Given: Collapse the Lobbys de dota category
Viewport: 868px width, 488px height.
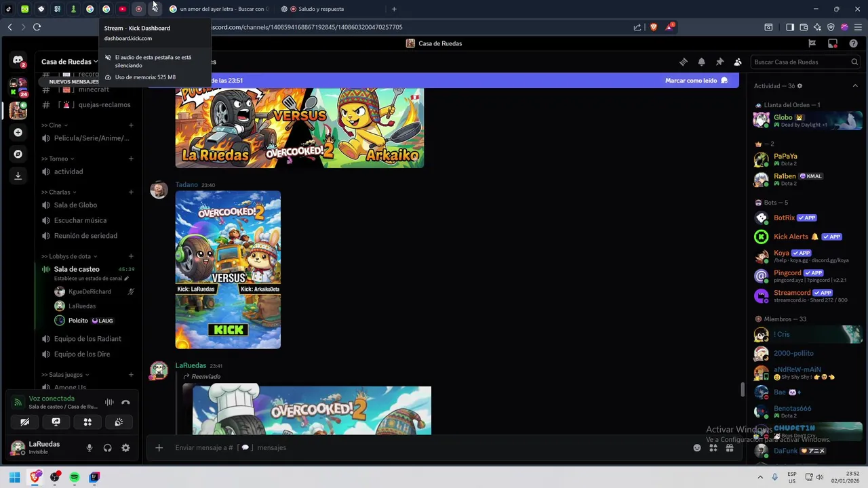Looking at the screenshot, I should coord(69,256).
